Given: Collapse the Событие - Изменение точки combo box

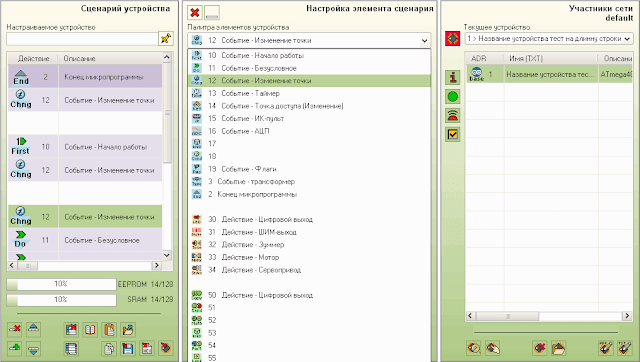Looking at the screenshot, I should 424,40.
